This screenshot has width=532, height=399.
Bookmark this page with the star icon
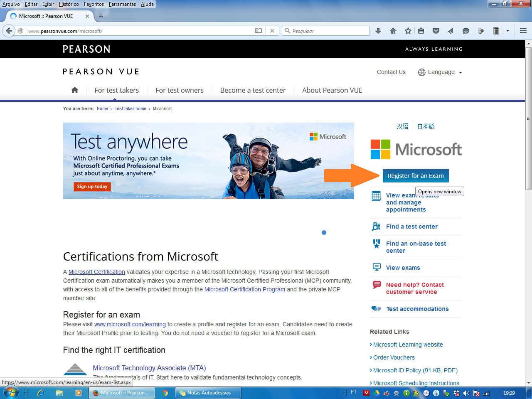(x=408, y=31)
